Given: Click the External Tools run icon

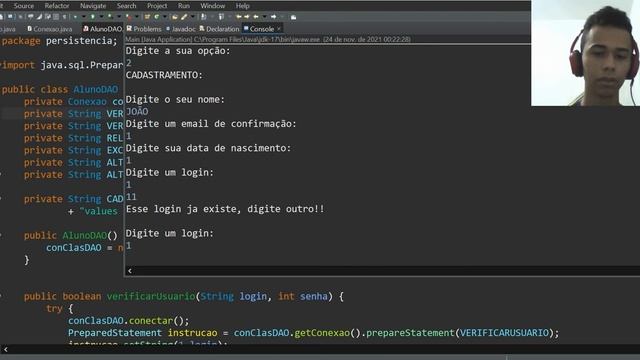Looking at the screenshot, I should [x=129, y=17].
